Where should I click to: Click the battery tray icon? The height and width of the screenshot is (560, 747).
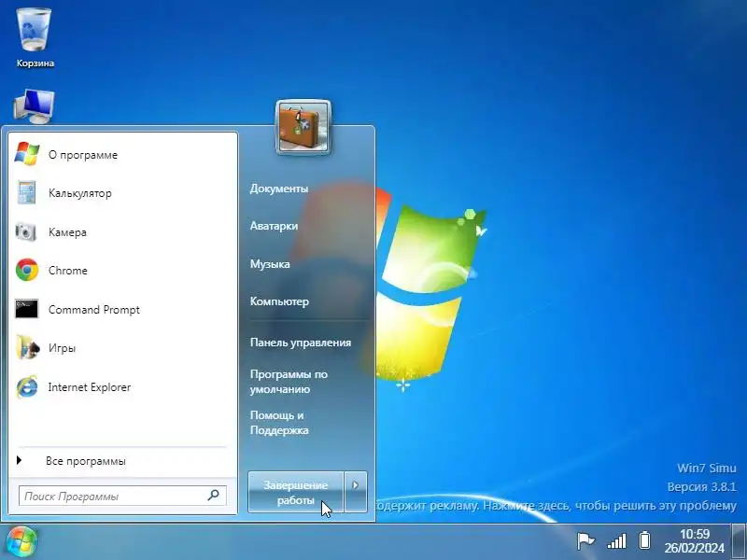(x=644, y=540)
